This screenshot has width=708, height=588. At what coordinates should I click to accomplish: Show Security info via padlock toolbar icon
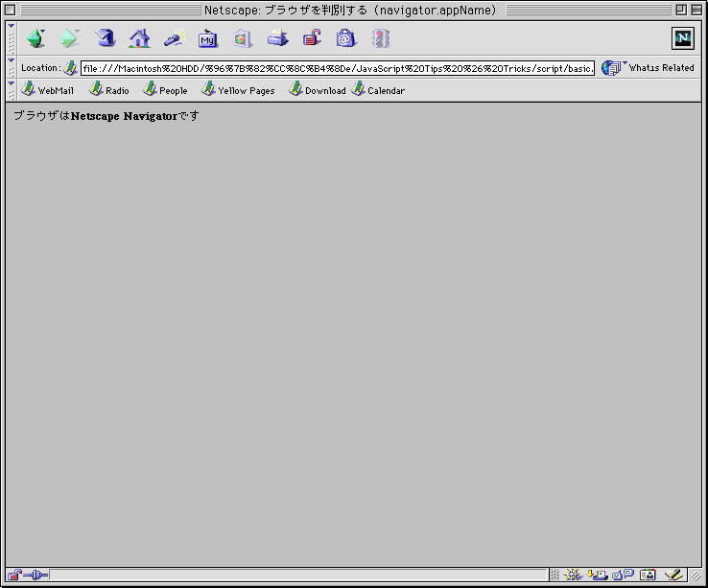tap(312, 38)
